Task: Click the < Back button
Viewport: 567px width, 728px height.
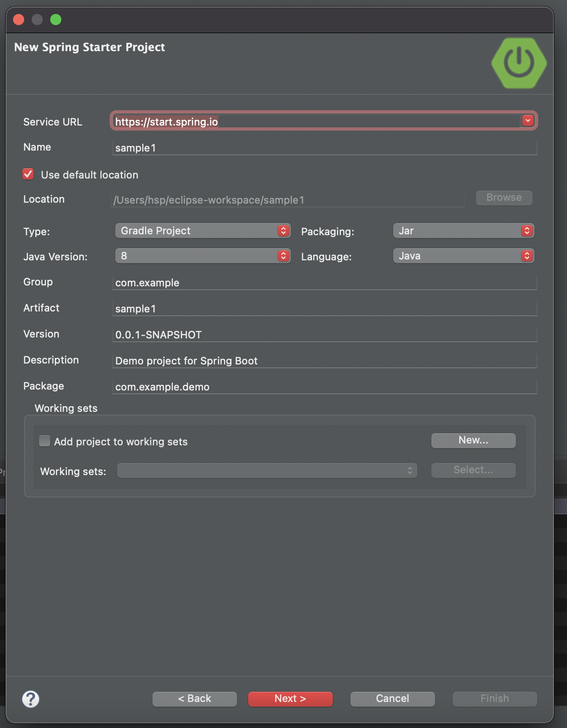Action: (x=194, y=699)
